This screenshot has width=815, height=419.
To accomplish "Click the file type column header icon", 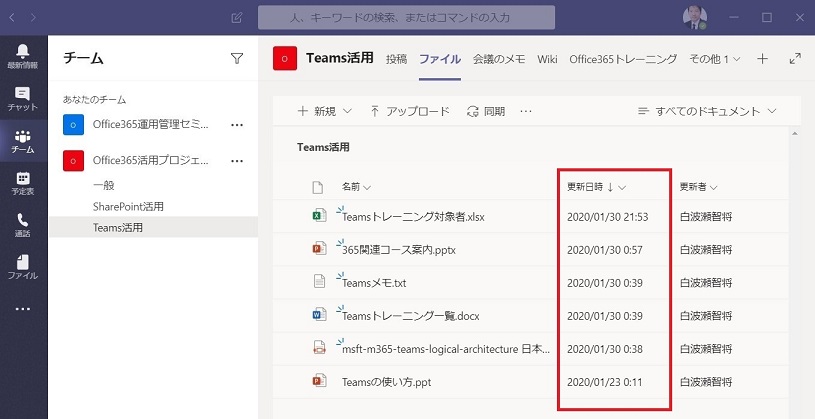I will [x=318, y=187].
